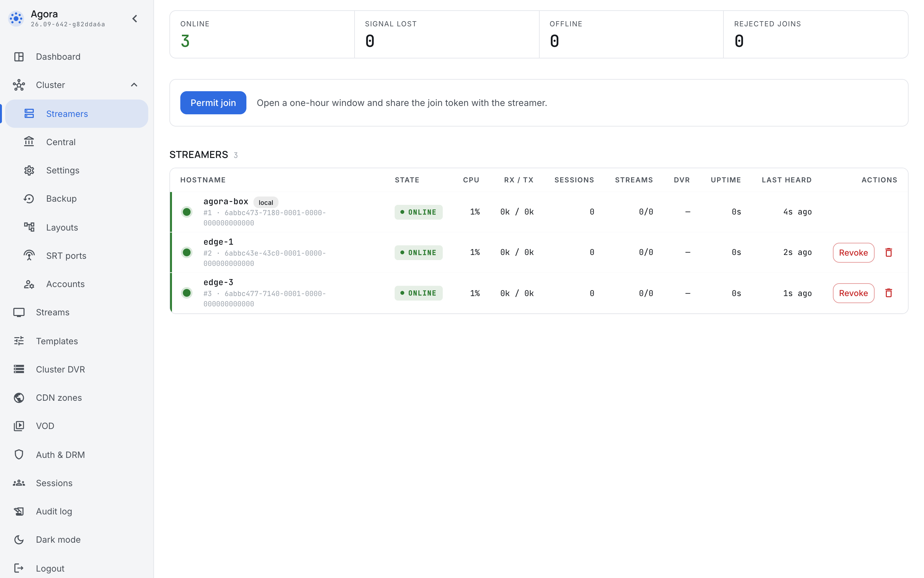Toggle Dark mode

coord(76,539)
